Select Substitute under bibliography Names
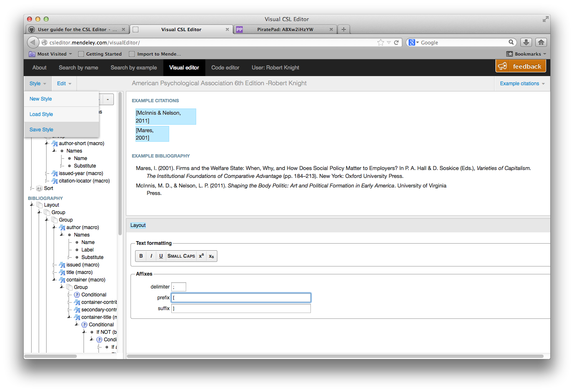The image size is (574, 392). click(92, 257)
